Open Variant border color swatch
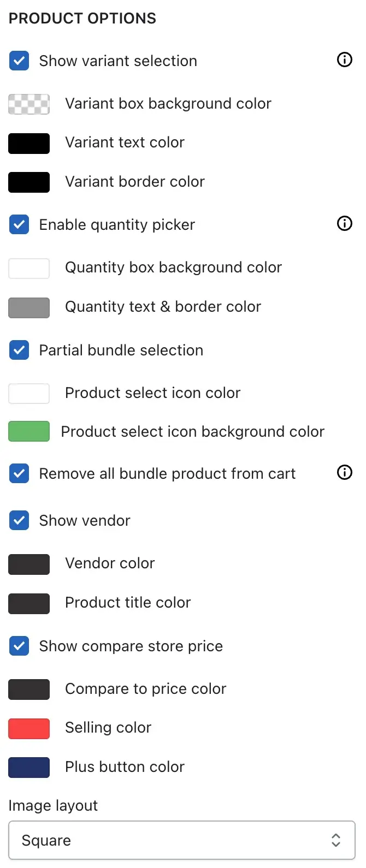Image resolution: width=366 pixels, height=868 pixels. (x=29, y=182)
